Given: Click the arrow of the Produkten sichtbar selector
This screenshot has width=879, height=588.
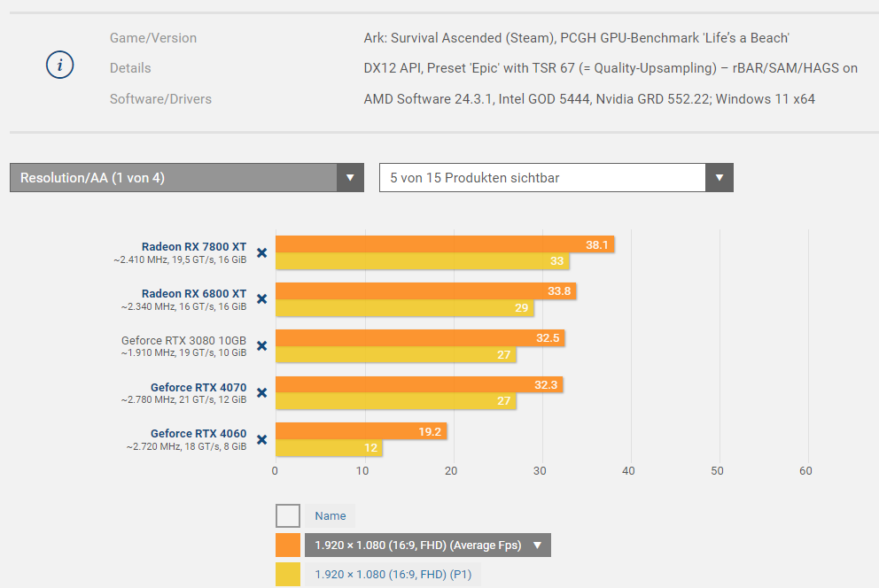Looking at the screenshot, I should [720, 177].
